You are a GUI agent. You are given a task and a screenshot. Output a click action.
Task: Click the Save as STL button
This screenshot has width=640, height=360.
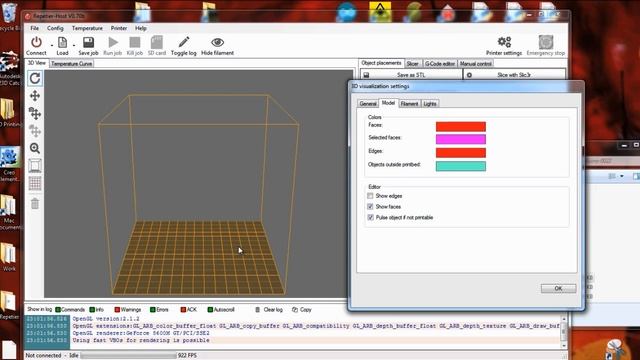click(411, 75)
